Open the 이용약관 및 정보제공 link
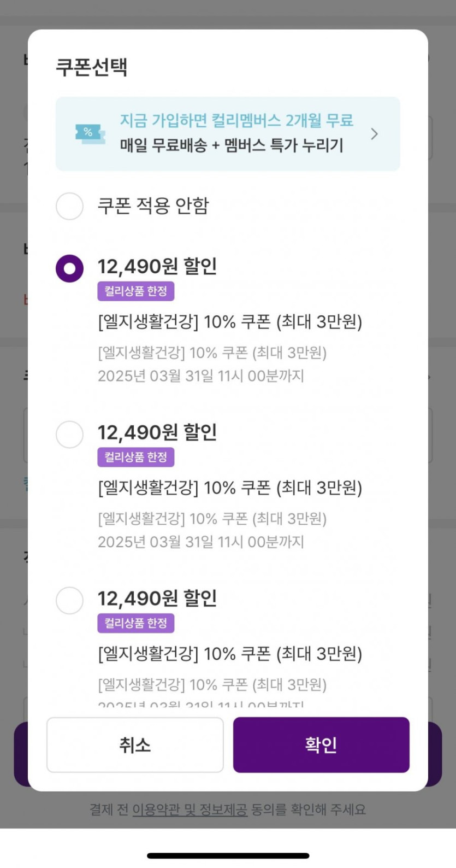 (189, 810)
